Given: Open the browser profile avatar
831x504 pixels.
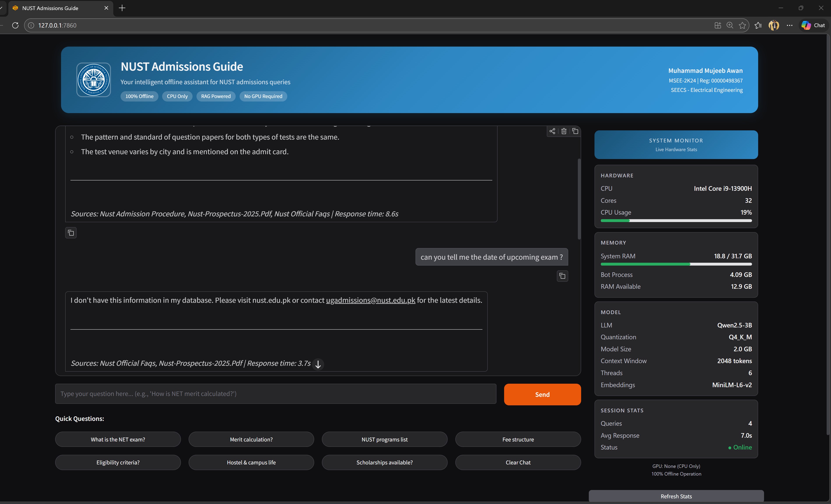Looking at the screenshot, I should (x=774, y=25).
